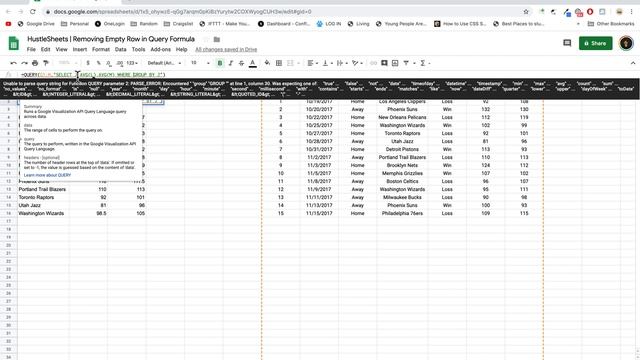Open the text rotation dropdown
Viewport: 640px width, 360px height.
coord(357,63)
